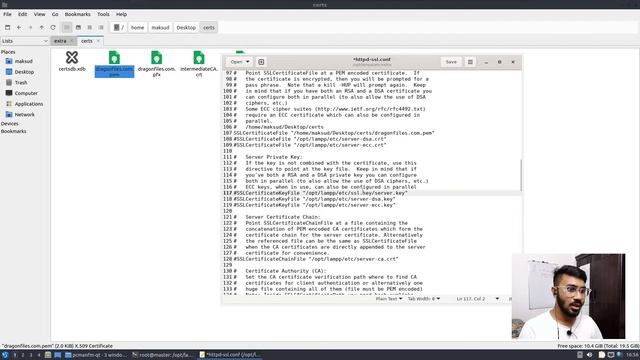Open the taskbar file manager launcher icon
Viewport: 640px width, 360px height.
click(x=48, y=355)
